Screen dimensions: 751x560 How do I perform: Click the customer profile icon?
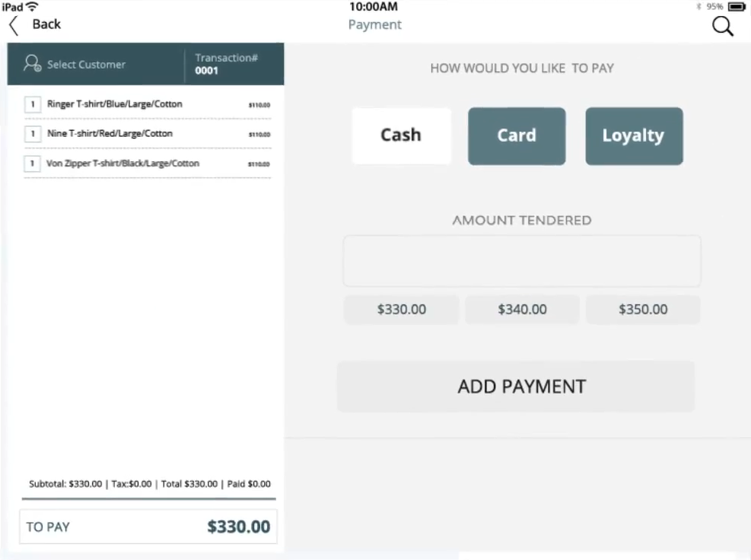pos(32,64)
